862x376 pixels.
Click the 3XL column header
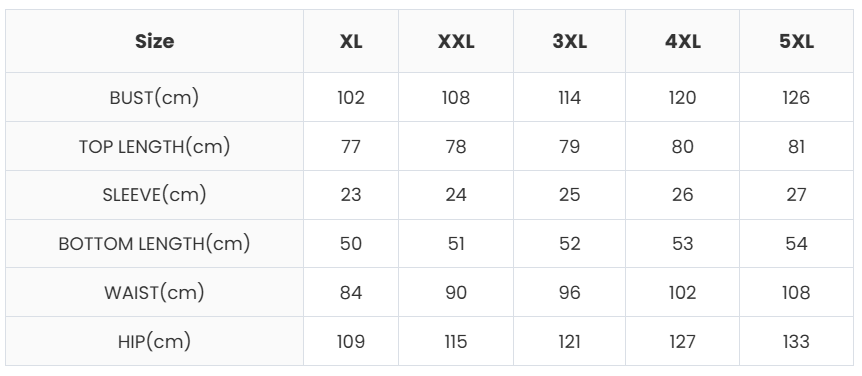pos(570,41)
